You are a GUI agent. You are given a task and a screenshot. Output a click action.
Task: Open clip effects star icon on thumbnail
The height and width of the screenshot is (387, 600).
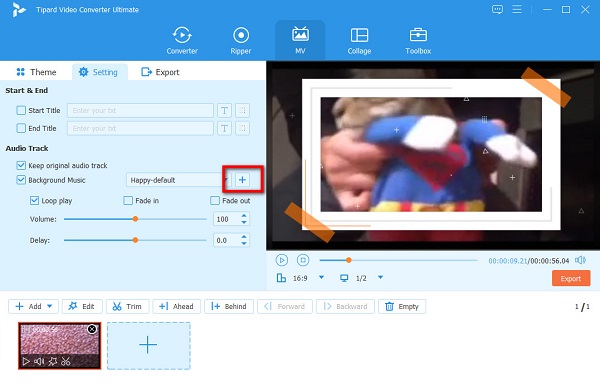click(x=53, y=361)
